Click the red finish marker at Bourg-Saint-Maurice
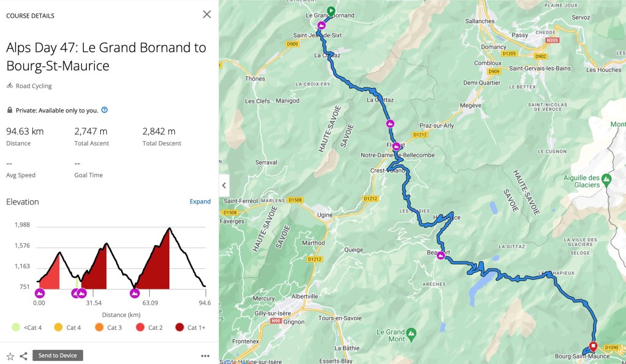 592,345
